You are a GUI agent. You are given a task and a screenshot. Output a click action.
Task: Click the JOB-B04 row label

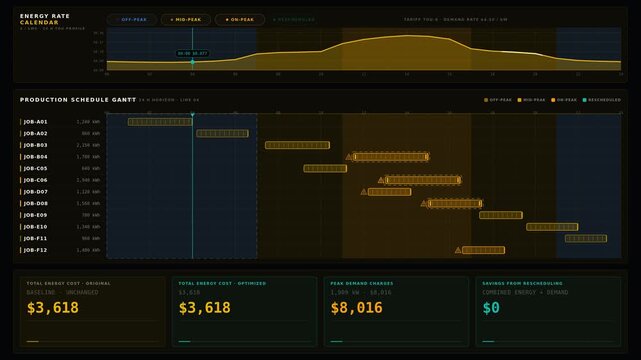(x=35, y=157)
